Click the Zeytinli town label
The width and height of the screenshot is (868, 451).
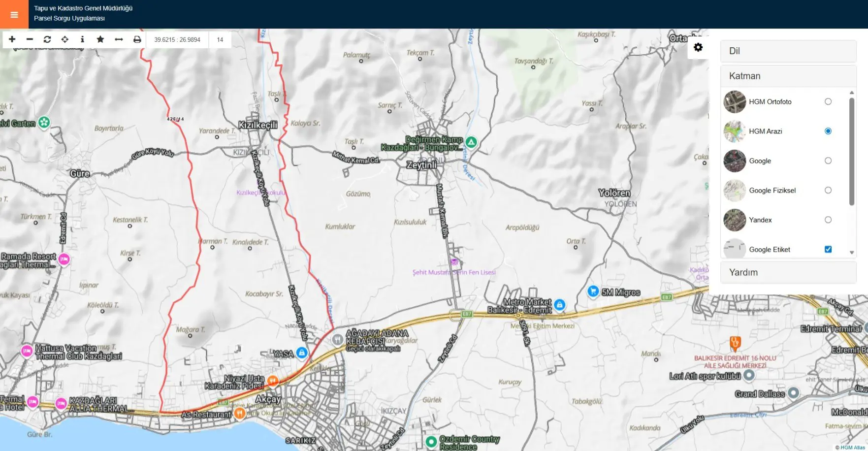coord(421,165)
